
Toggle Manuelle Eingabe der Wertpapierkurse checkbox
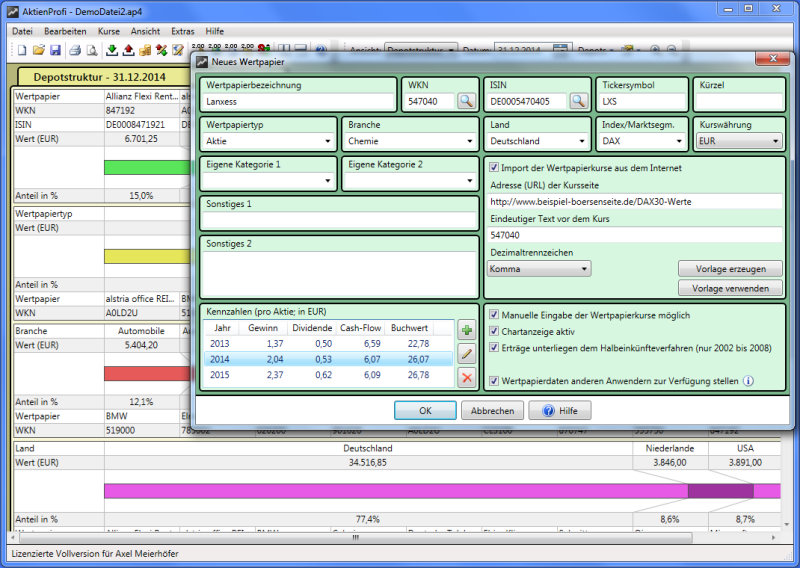click(494, 315)
